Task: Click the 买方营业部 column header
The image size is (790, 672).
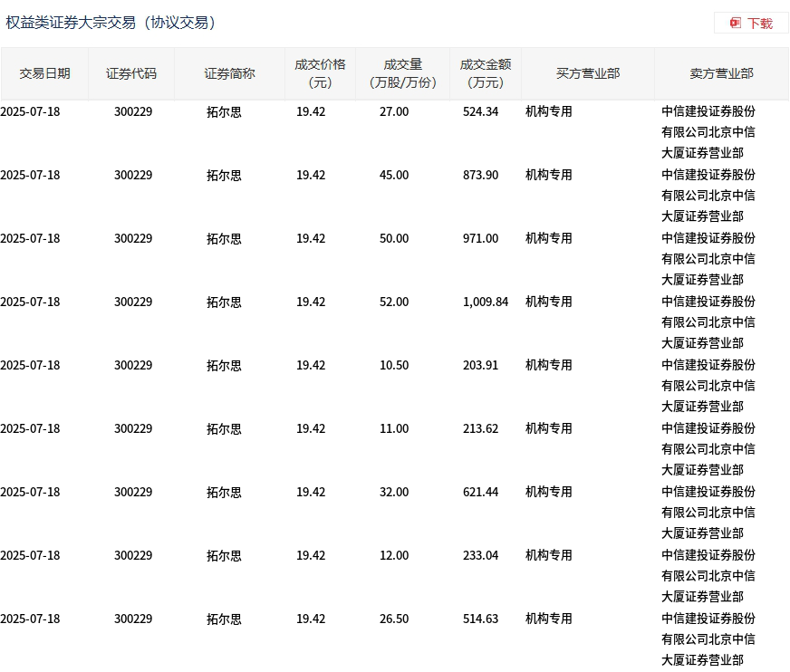Action: [x=588, y=74]
